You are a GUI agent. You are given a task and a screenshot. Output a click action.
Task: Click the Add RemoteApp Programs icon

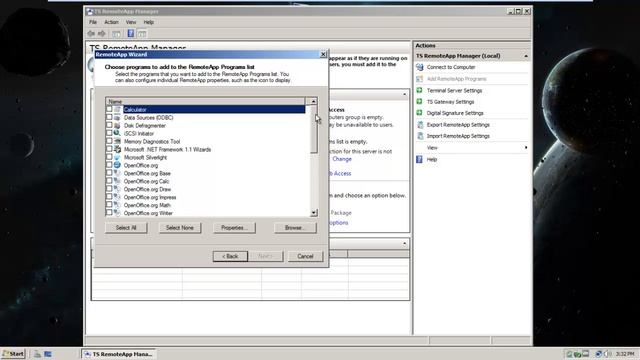pyautogui.click(x=420, y=79)
